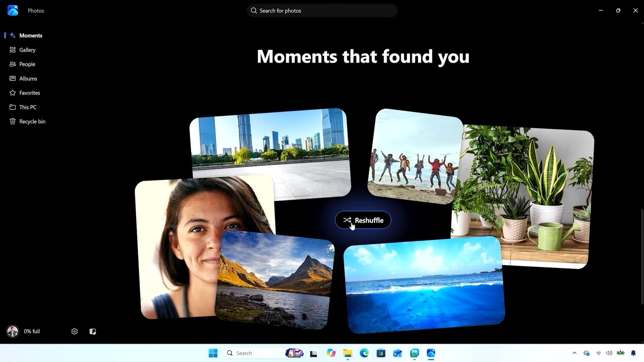The width and height of the screenshot is (644, 362).
Task: Open Photos settings gear
Action: pos(74,331)
